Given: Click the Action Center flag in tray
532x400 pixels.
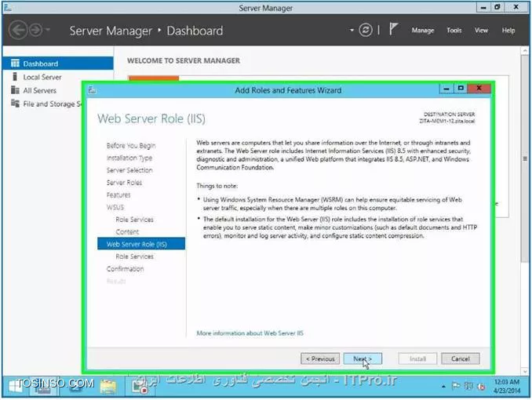Looking at the screenshot, I should click(456, 386).
